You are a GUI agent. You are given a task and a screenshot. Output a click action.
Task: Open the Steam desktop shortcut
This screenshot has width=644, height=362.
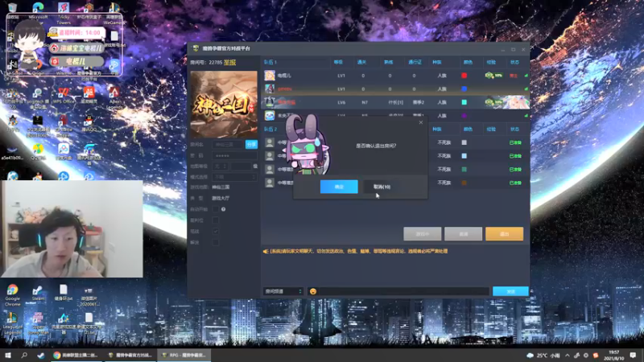click(x=38, y=292)
